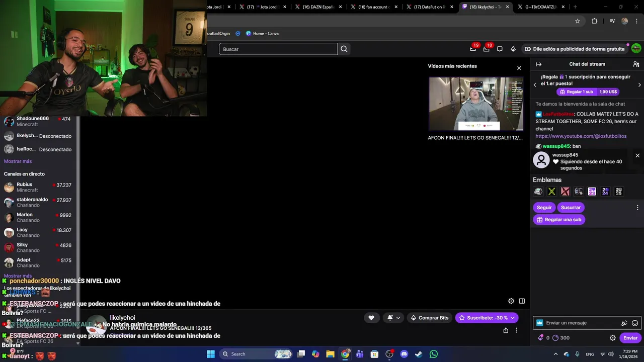Go to next gift sub banner
This screenshot has width=644, height=362.
639,85
